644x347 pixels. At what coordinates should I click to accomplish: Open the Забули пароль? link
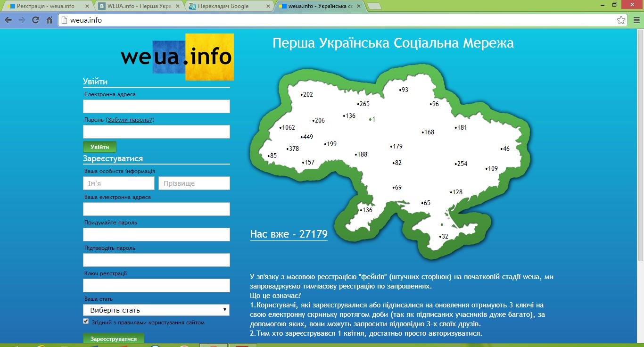click(x=130, y=120)
